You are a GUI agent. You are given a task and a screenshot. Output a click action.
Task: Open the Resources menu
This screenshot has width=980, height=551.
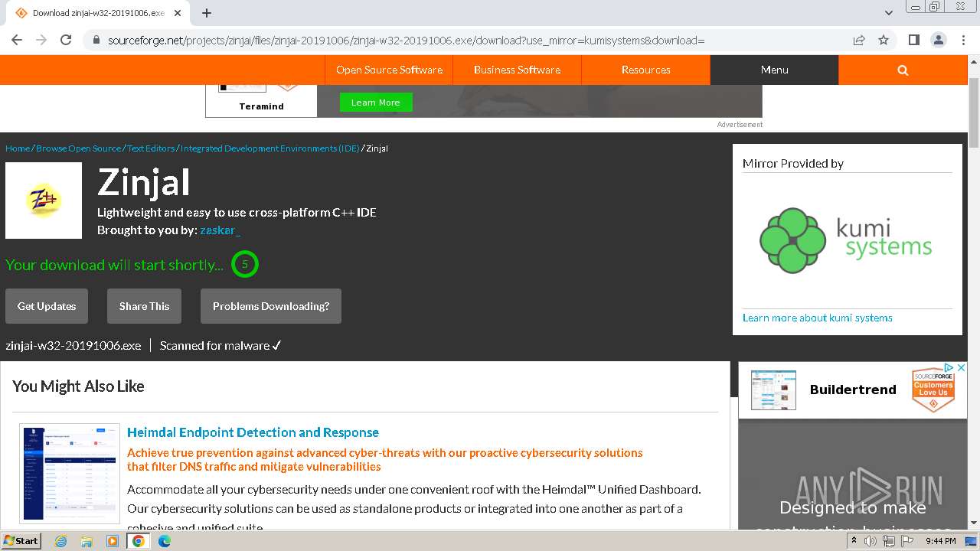pyautogui.click(x=645, y=70)
